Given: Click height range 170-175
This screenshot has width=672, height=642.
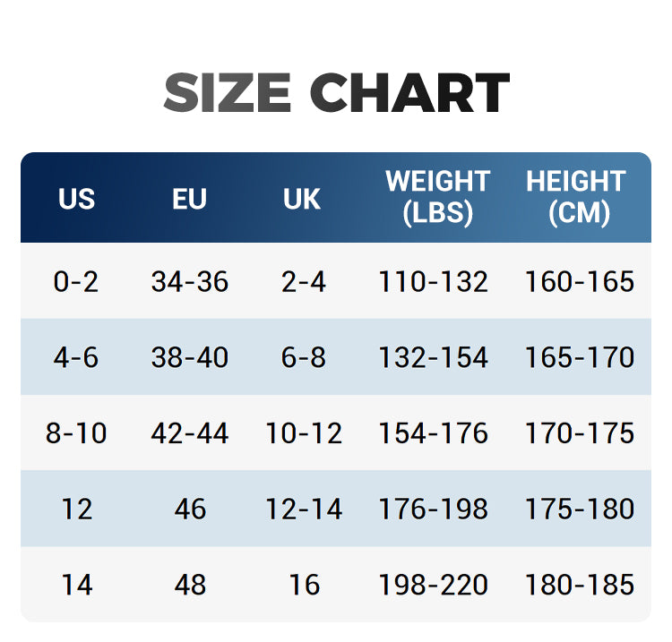Looking at the screenshot, I should click(x=580, y=433).
